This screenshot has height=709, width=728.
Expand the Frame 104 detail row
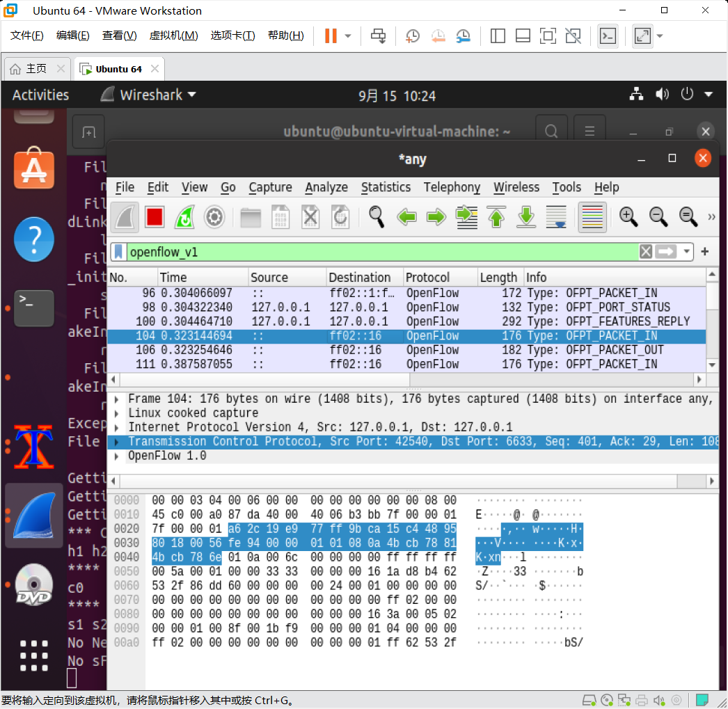[x=116, y=399]
